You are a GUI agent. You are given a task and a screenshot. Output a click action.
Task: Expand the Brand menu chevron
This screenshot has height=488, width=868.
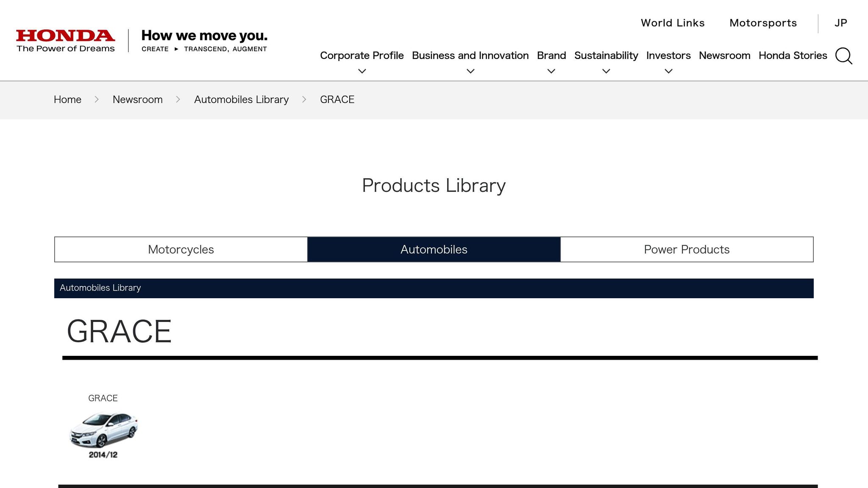(551, 71)
